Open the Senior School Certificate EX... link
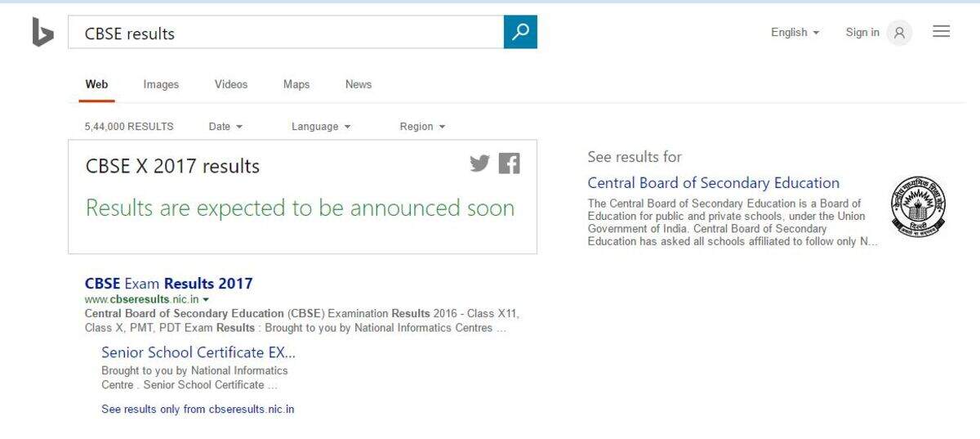Image resolution: width=980 pixels, height=439 pixels. 198,352
